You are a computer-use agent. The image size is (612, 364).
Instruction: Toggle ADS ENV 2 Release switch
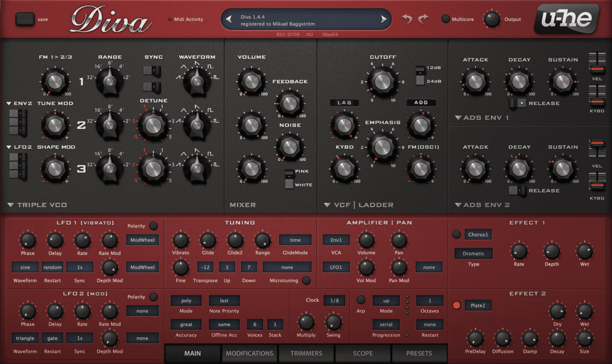(518, 190)
